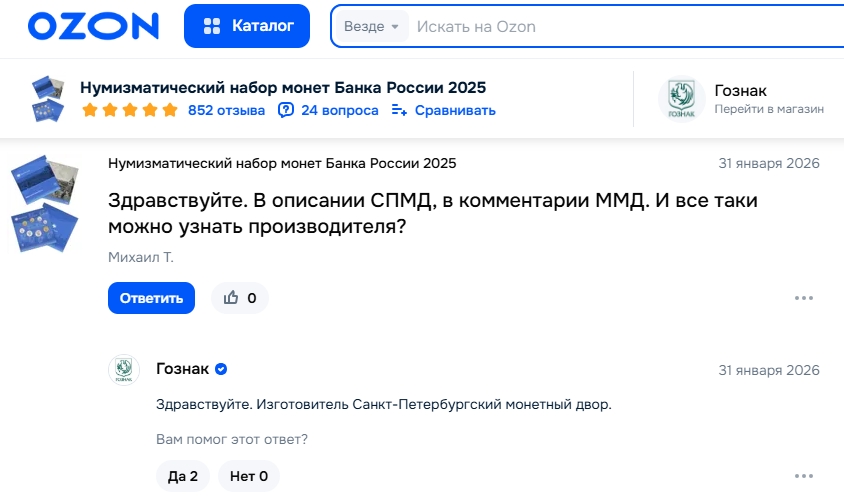Click the five-star rating icons

click(x=129, y=110)
